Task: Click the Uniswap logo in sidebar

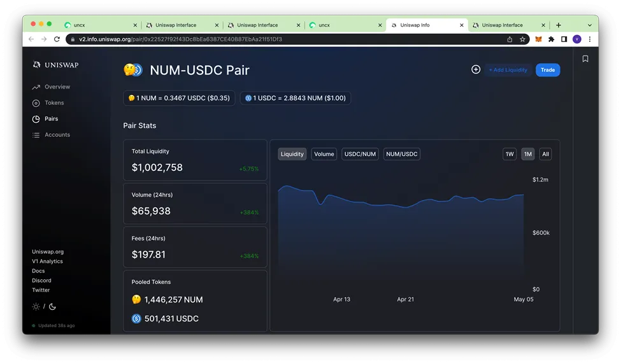Action: tap(55, 64)
